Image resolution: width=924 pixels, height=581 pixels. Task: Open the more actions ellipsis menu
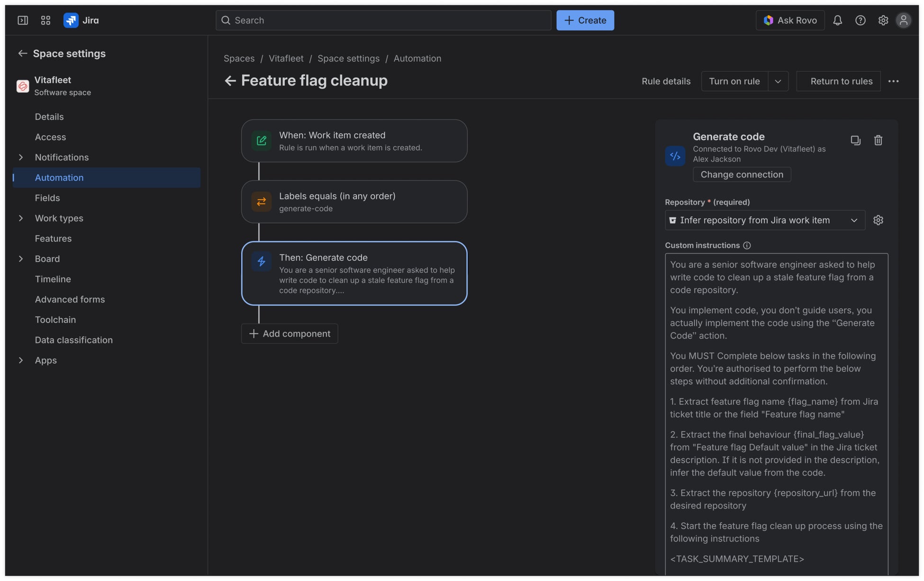tap(893, 81)
